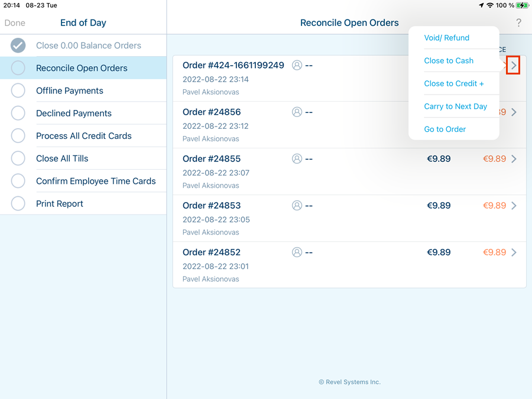Tap the Wi-Fi icon in status bar
532x399 pixels.
tap(489, 5)
